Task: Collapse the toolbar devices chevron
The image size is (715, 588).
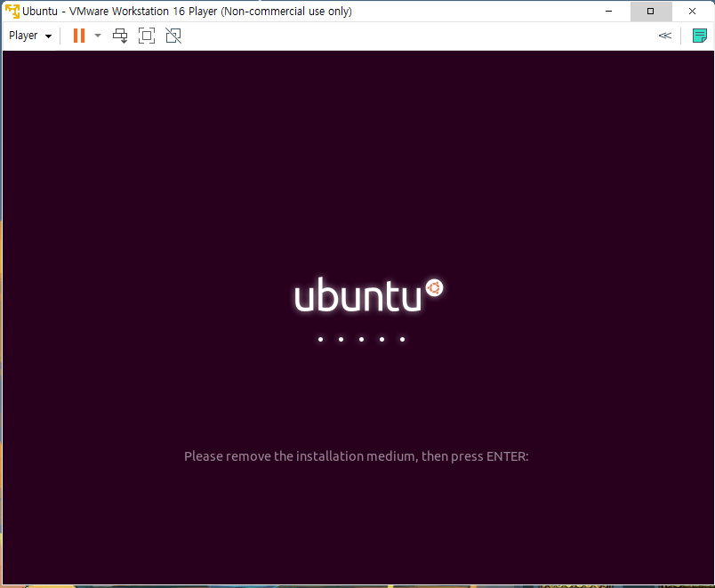Action: point(665,36)
